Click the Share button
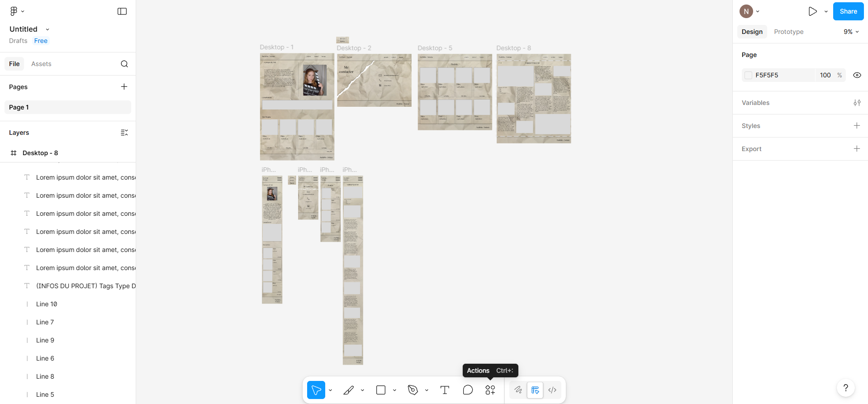Screen dimensions: 868x404 pyautogui.click(x=848, y=11)
